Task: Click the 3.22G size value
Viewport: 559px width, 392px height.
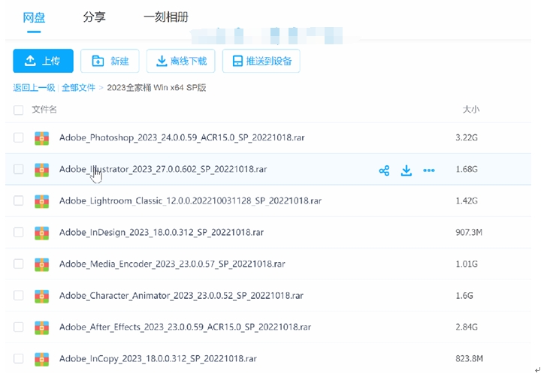Action: pos(467,137)
